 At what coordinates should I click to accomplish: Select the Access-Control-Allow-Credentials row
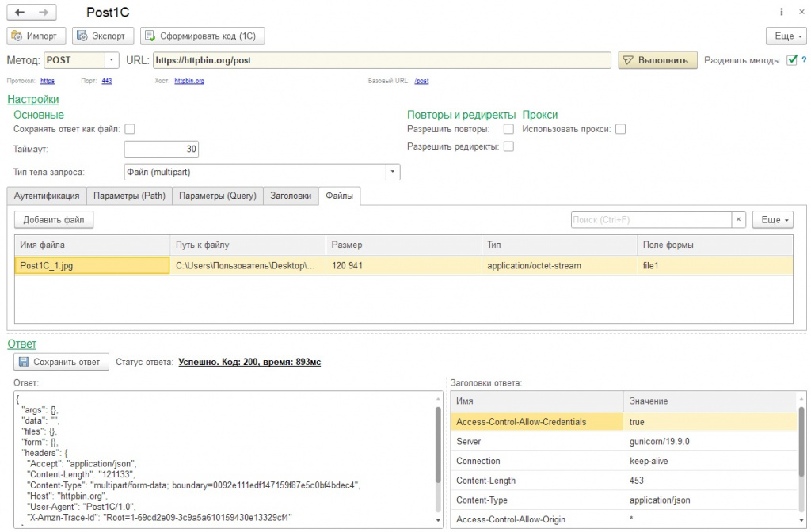point(624,422)
